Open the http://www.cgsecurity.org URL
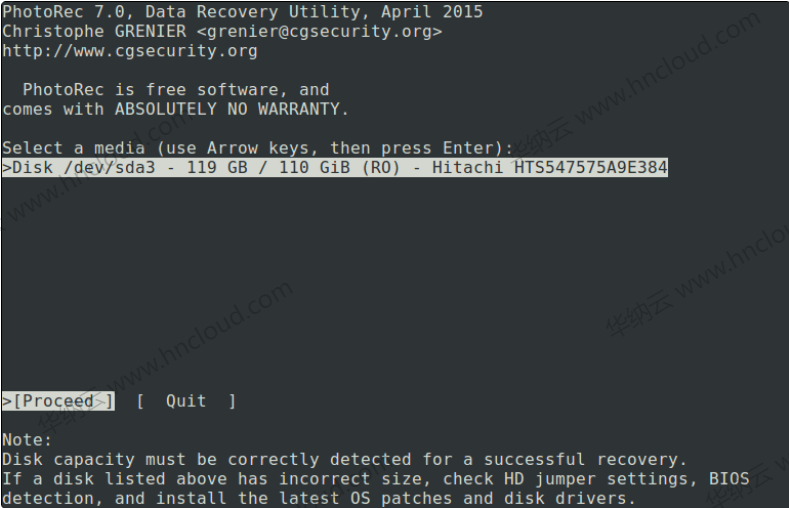The height and width of the screenshot is (508, 789). pos(130,51)
